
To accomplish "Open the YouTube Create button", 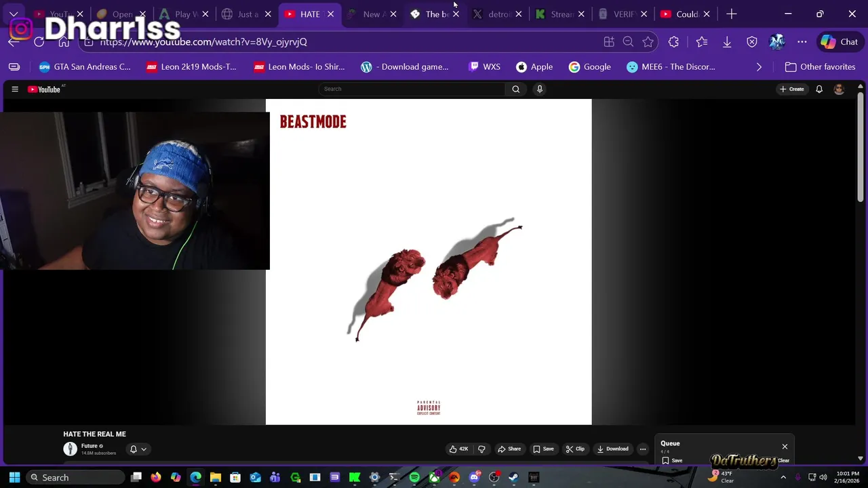I will tap(792, 89).
